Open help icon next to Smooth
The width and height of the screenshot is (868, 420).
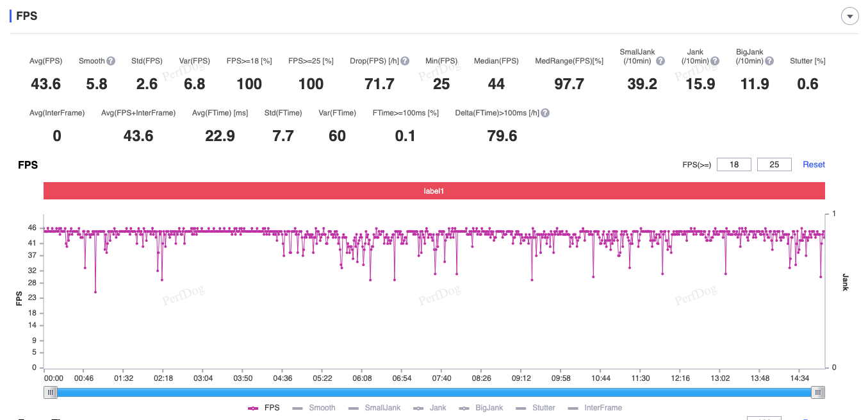click(111, 61)
